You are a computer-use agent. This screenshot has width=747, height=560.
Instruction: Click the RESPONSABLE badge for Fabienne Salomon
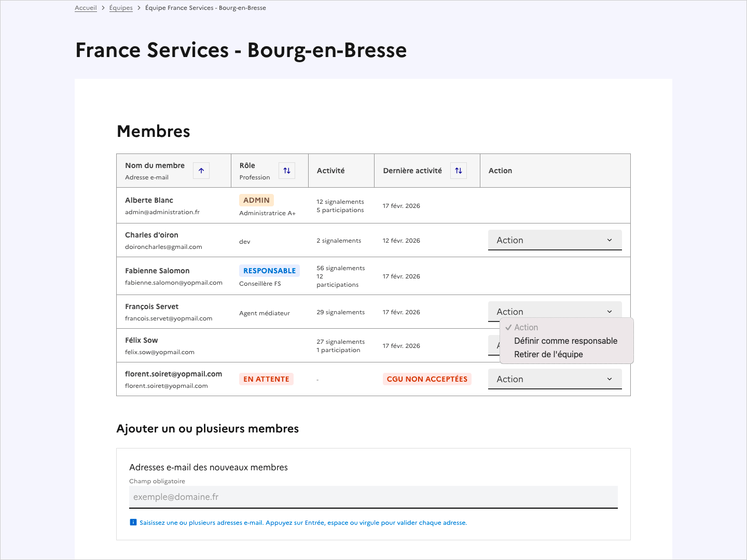coord(269,270)
